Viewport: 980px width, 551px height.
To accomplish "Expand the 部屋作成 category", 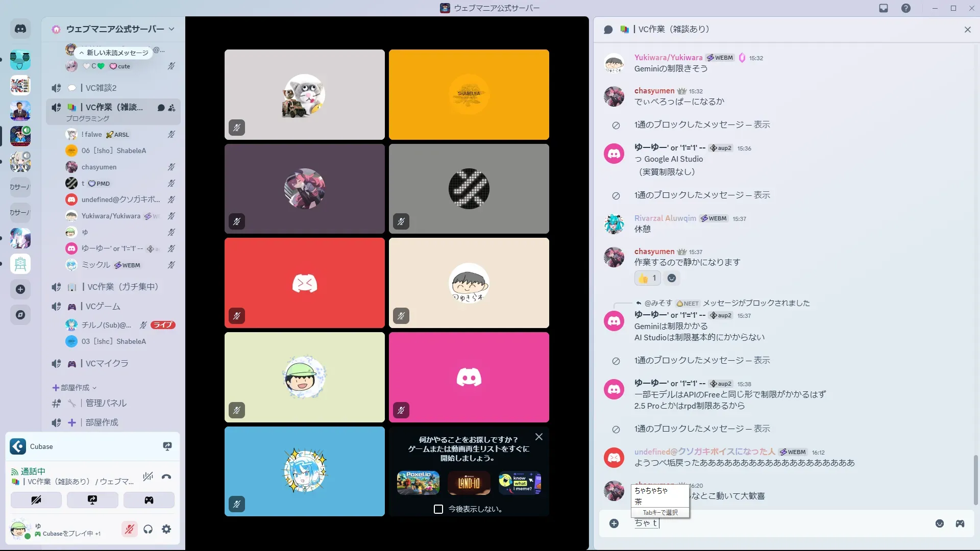I will [75, 388].
